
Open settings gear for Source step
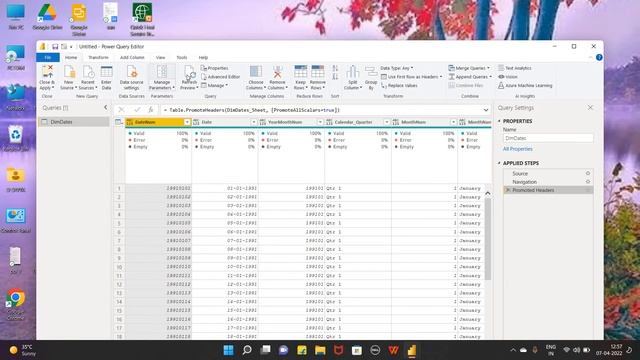[588, 173]
